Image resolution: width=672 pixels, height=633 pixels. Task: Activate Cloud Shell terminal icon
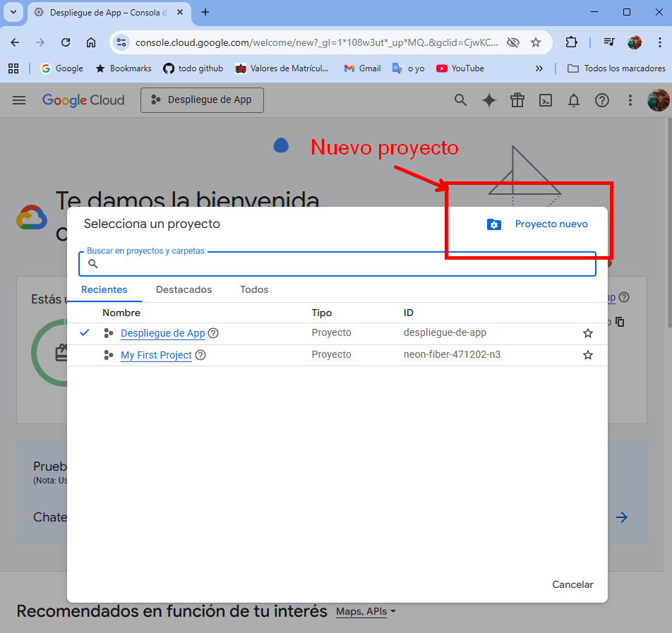[545, 100]
